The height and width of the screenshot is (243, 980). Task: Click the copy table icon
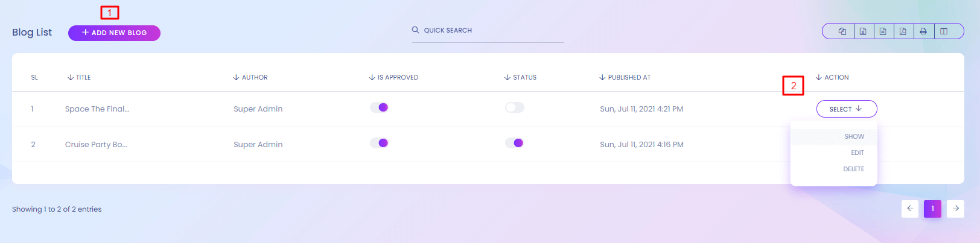[842, 31]
